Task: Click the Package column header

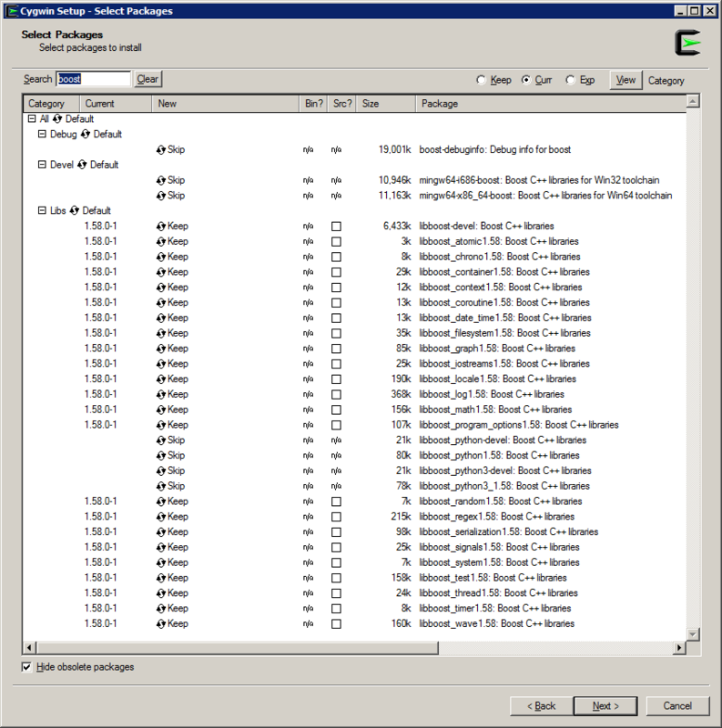Action: [551, 104]
